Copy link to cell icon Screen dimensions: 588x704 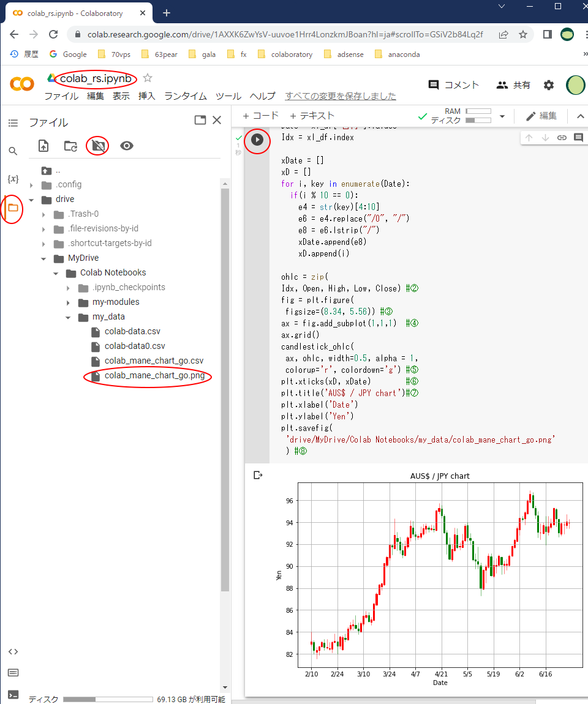click(562, 138)
